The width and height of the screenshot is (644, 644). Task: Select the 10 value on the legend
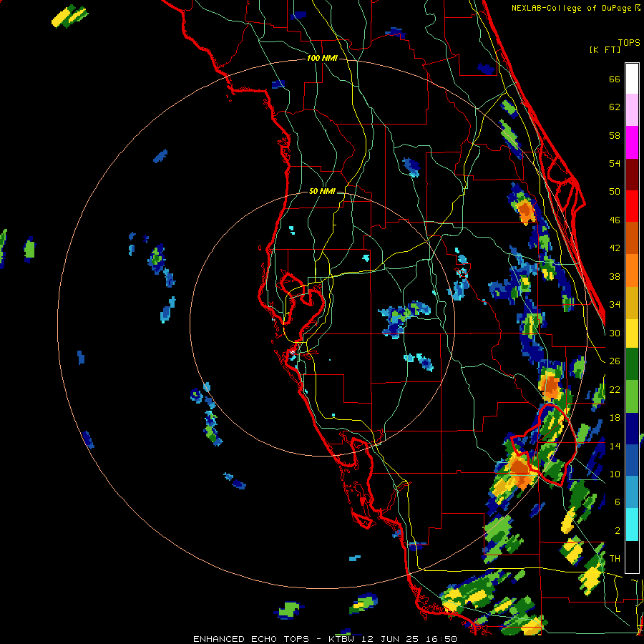[615, 474]
